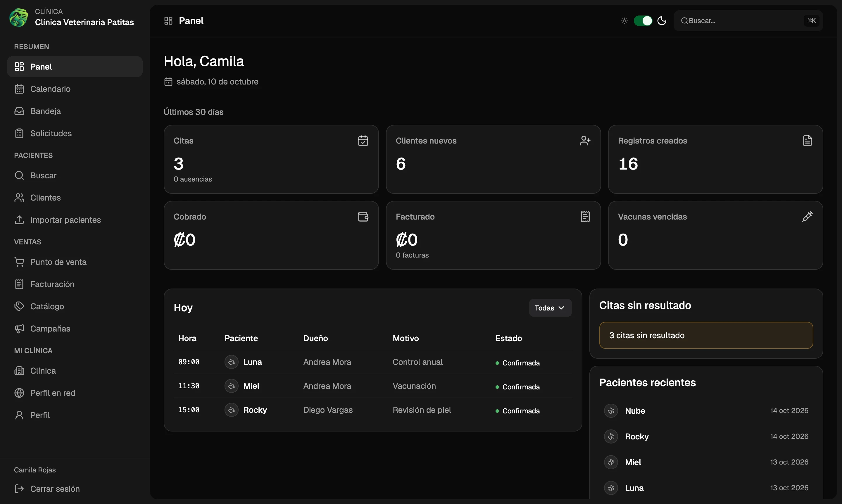Open Solicitudes in the sidebar
This screenshot has width=842, height=504.
pyautogui.click(x=75, y=133)
